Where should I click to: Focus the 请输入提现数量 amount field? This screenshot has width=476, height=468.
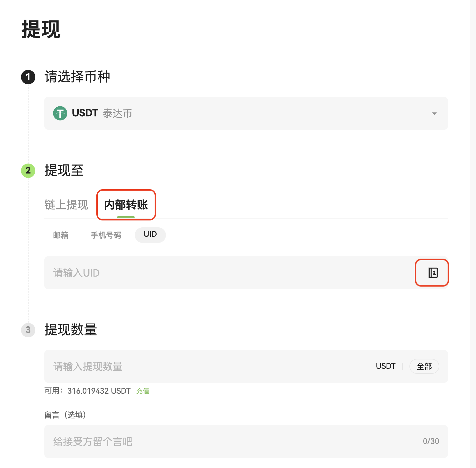pos(207,366)
